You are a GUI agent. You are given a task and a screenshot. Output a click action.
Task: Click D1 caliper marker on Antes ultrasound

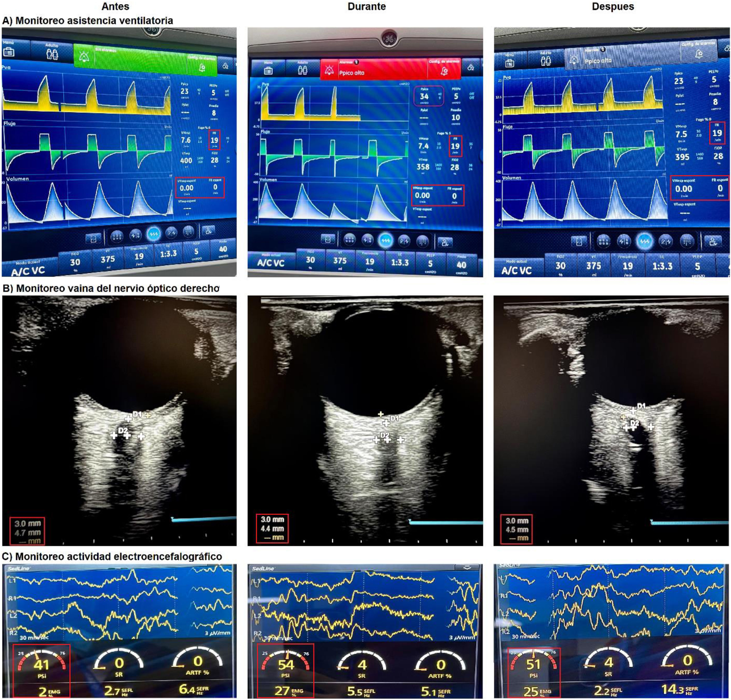coord(128,419)
